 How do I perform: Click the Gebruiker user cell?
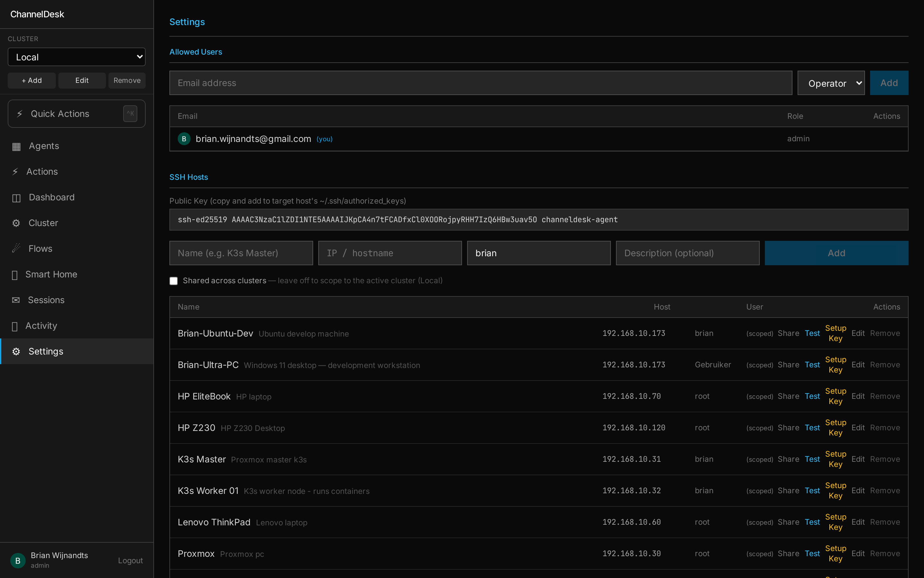tap(713, 365)
